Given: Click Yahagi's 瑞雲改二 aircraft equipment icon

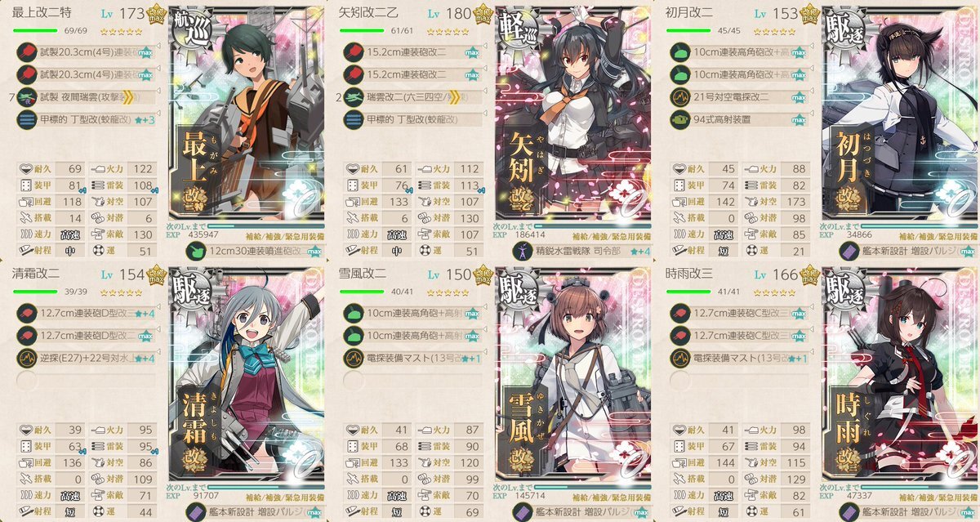Looking at the screenshot, I should click(352, 96).
